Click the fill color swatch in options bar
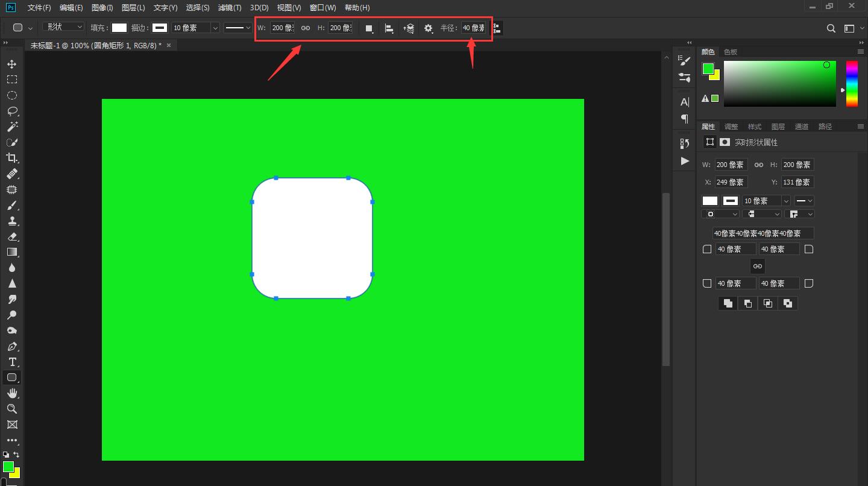The height and width of the screenshot is (486, 868). tap(119, 28)
